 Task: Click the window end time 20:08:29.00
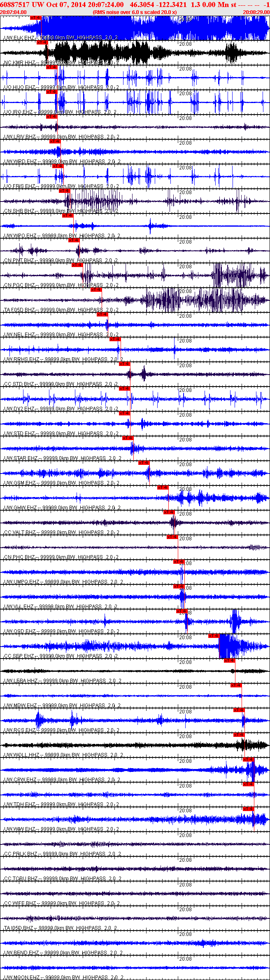[256, 12]
